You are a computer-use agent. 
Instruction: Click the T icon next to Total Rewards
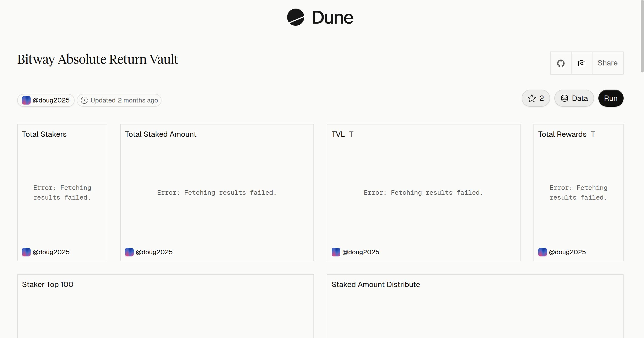point(593,134)
